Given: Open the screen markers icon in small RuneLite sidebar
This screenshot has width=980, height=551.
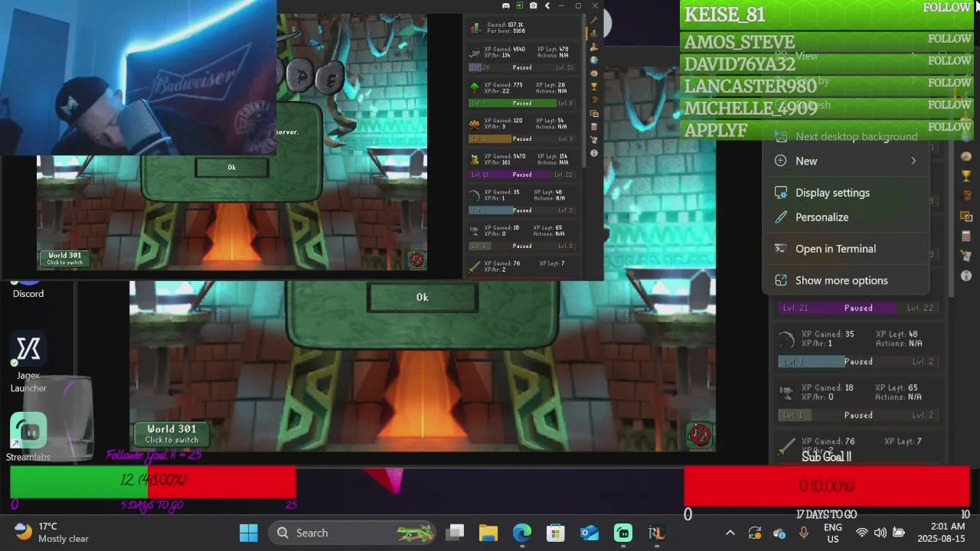Looking at the screenshot, I should (593, 113).
